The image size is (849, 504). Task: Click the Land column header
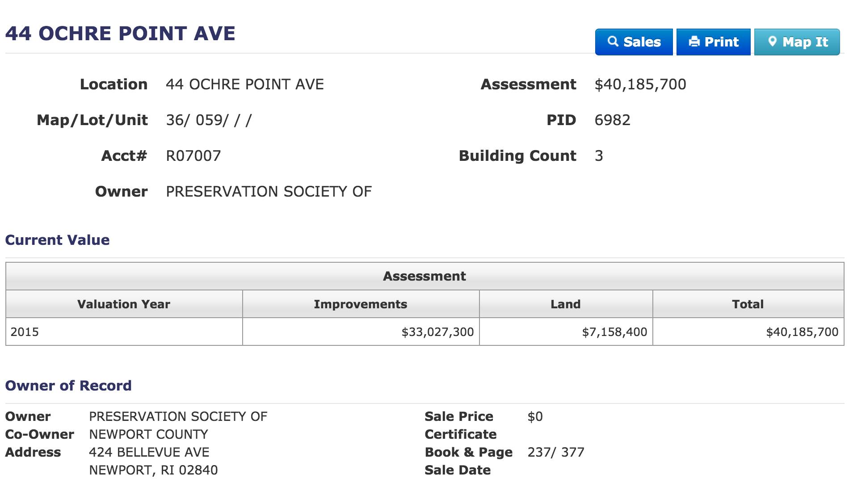coord(566,304)
